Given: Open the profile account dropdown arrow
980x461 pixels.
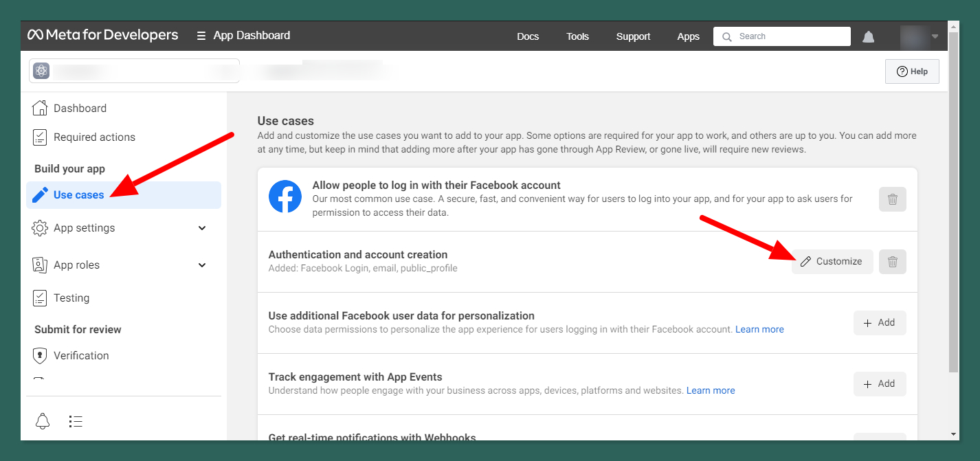Looking at the screenshot, I should [935, 36].
